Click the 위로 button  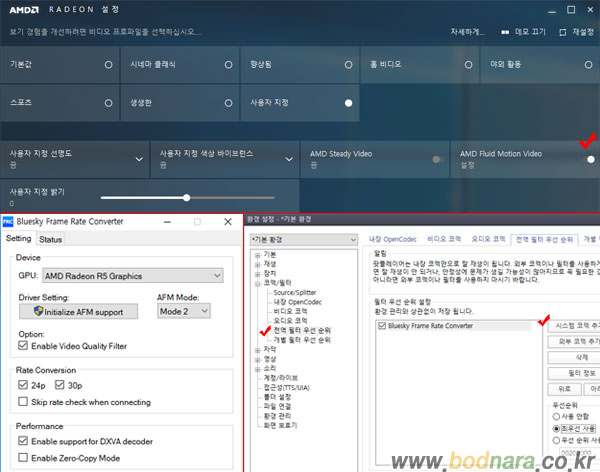564,389
